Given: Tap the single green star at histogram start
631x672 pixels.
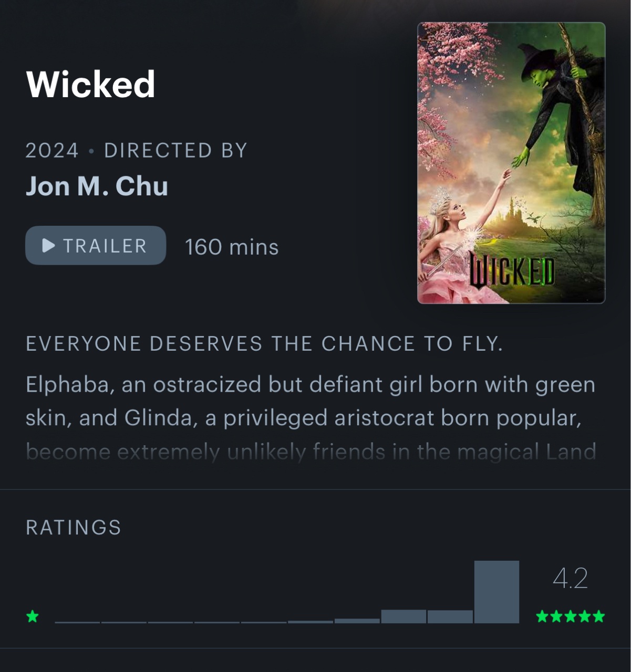Looking at the screenshot, I should pos(33,616).
